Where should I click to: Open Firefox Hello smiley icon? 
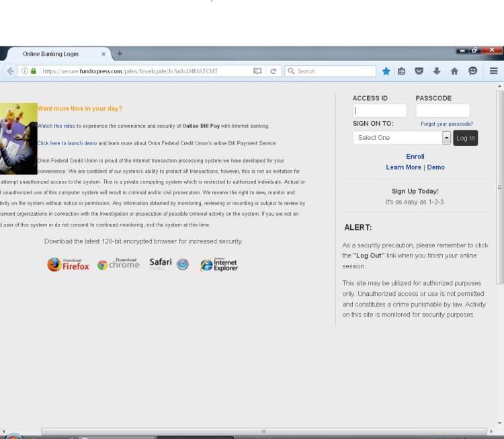click(x=472, y=71)
